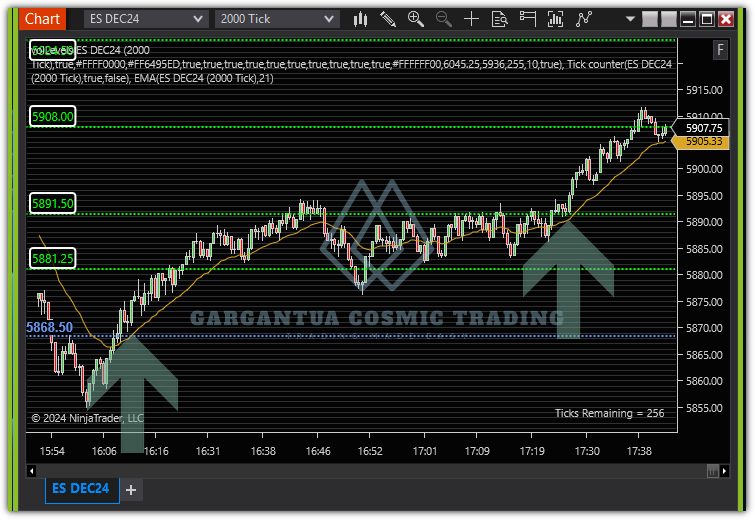Click the 5881.25 level label
This screenshot has width=755, height=520.
[52, 259]
